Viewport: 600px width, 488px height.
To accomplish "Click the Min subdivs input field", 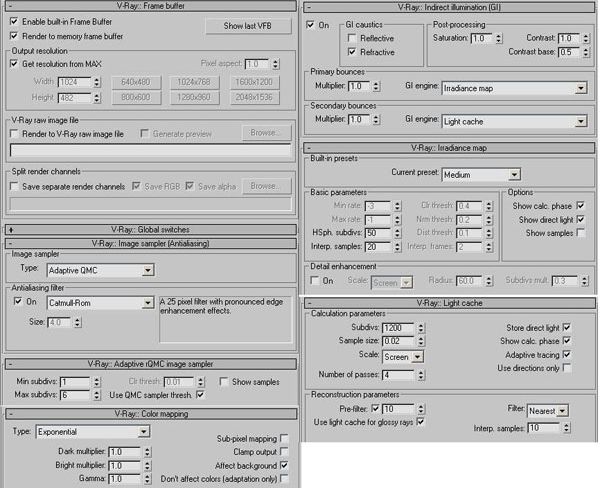I will 75,382.
